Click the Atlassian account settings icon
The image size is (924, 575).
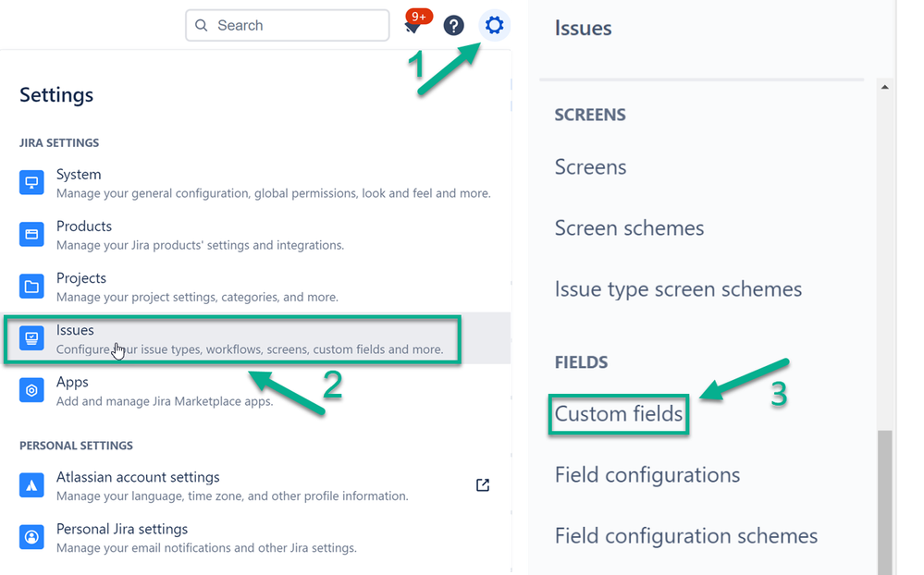point(31,485)
